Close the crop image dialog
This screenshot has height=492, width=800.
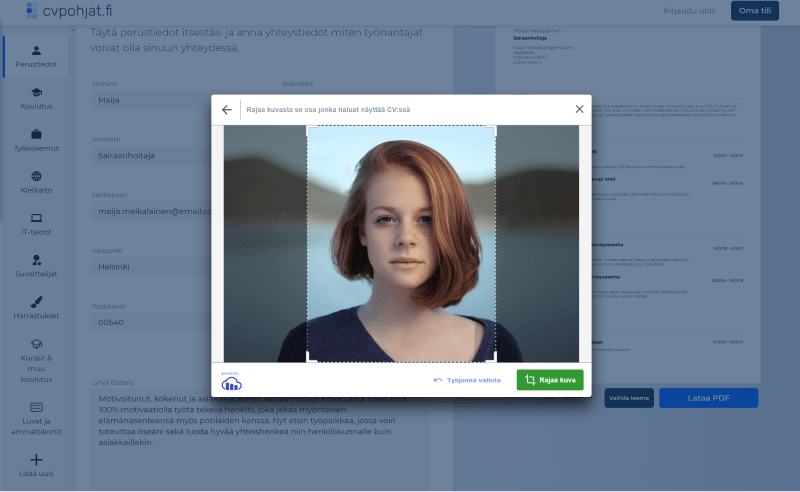pyautogui.click(x=579, y=109)
